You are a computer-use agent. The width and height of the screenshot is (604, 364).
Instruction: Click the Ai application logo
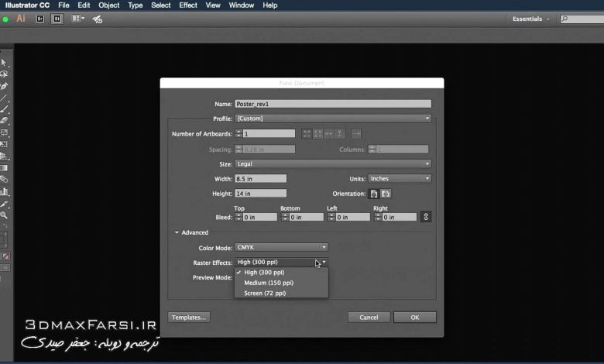click(x=20, y=19)
